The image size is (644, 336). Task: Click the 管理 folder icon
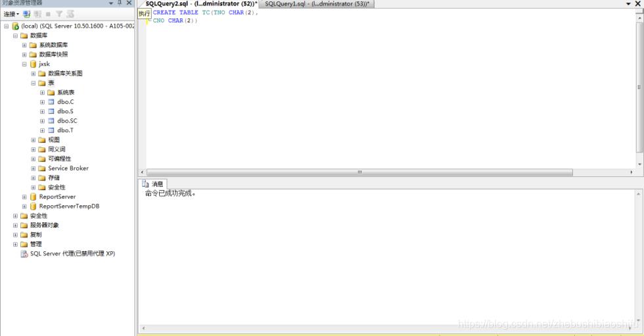pos(24,244)
